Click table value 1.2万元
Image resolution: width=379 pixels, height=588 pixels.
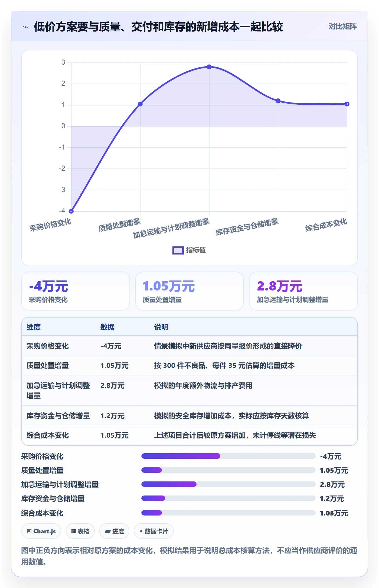112,416
